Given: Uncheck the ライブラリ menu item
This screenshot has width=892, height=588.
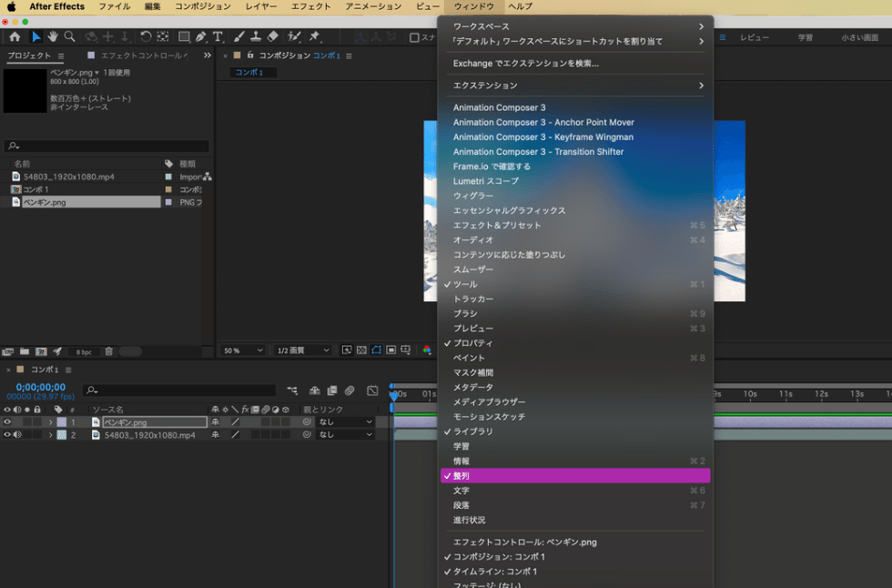Looking at the screenshot, I should [575, 431].
